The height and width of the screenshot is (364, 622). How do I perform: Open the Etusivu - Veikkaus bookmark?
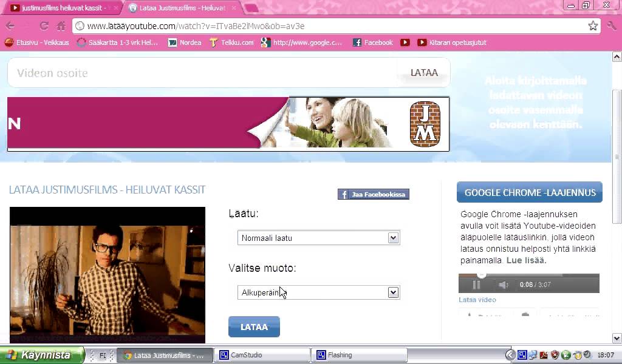click(37, 42)
